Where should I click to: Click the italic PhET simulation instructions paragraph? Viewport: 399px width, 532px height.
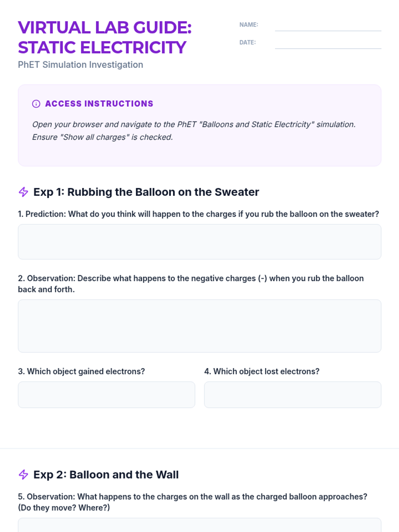(194, 131)
